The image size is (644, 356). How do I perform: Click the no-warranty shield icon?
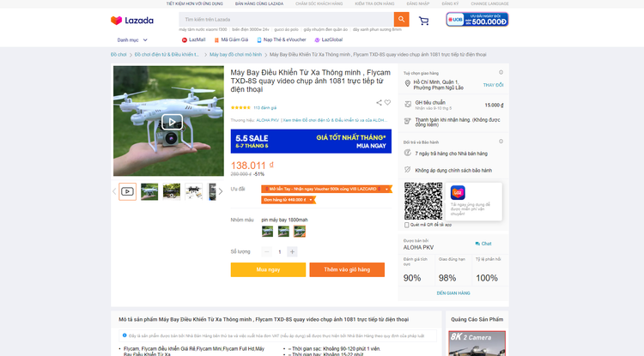point(407,169)
